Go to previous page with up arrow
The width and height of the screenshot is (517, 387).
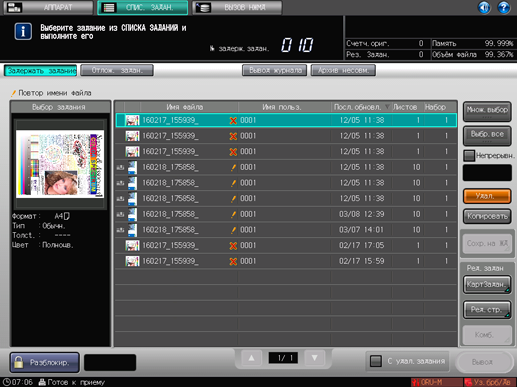(251, 358)
